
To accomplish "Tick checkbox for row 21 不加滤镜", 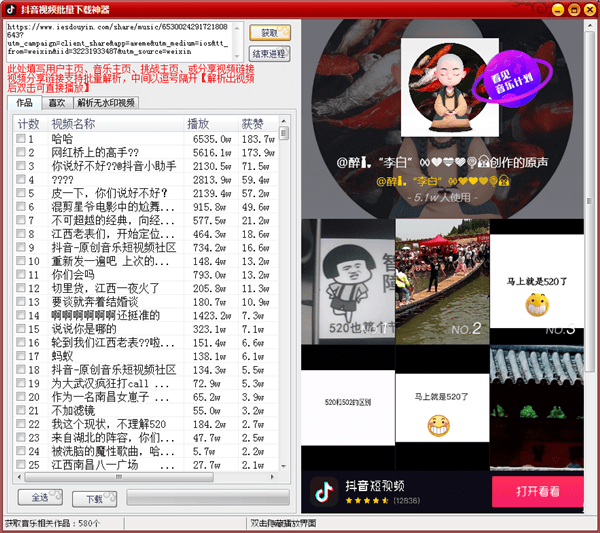I will (x=21, y=410).
